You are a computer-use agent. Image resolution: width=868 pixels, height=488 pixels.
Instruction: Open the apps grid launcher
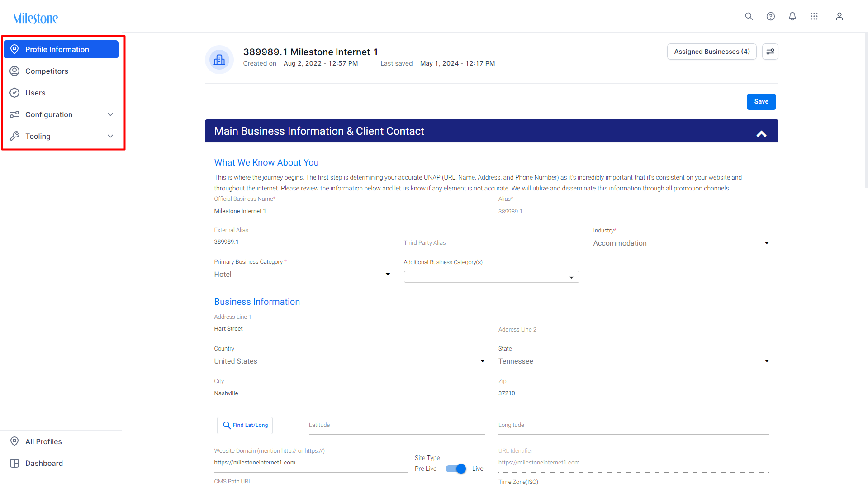(x=814, y=16)
